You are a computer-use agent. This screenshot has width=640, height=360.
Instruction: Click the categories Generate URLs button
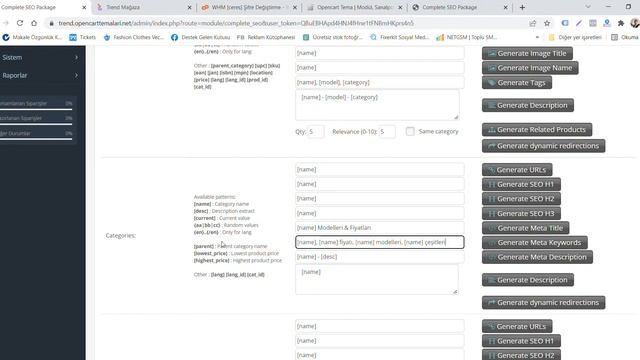[x=517, y=169]
